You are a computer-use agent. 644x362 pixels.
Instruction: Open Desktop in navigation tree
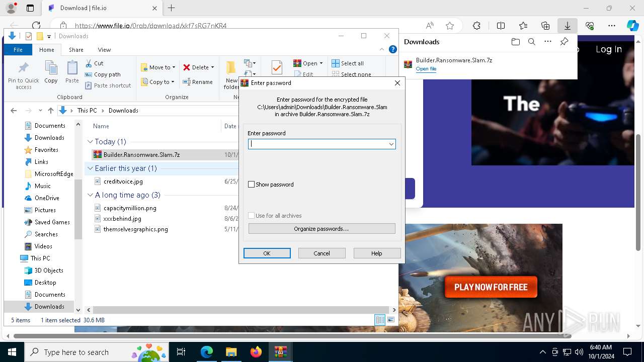click(45, 283)
